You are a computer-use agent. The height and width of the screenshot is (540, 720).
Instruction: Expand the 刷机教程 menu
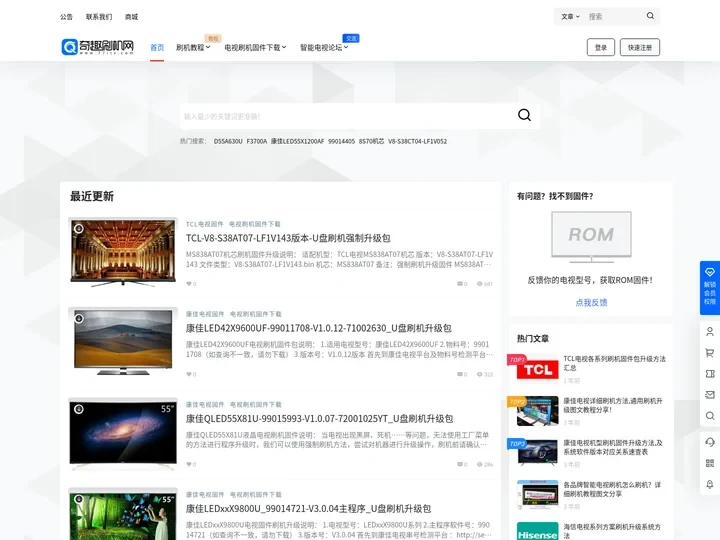[193, 47]
